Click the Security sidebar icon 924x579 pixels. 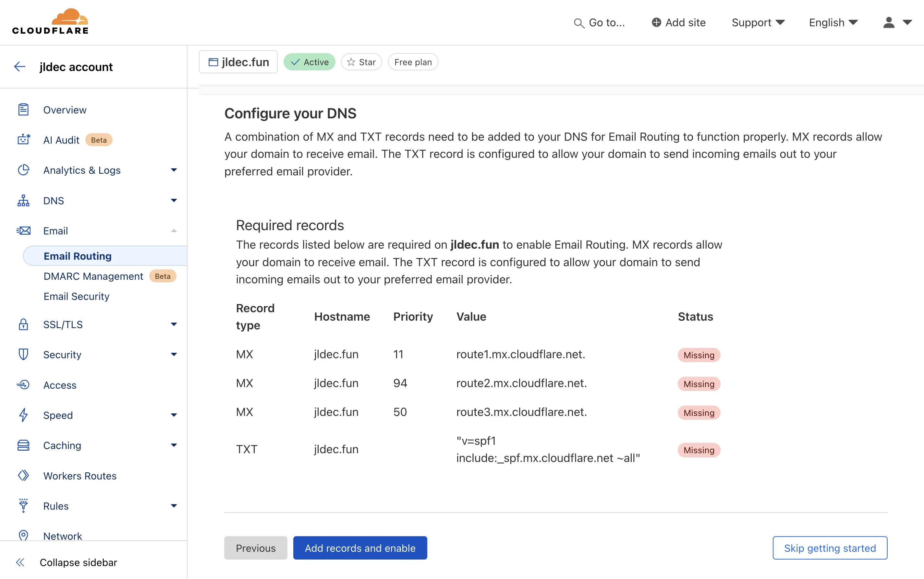tap(23, 354)
